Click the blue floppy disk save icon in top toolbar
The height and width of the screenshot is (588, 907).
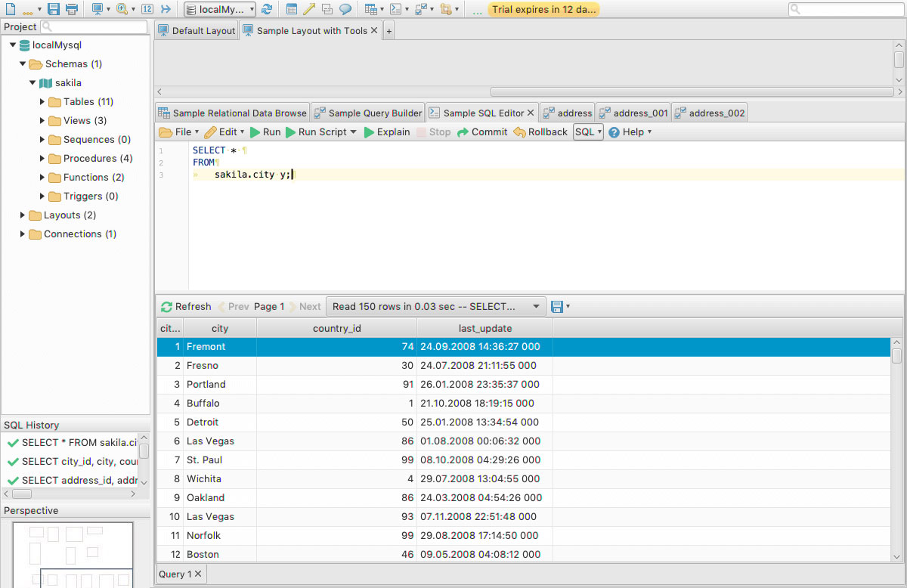click(x=54, y=9)
